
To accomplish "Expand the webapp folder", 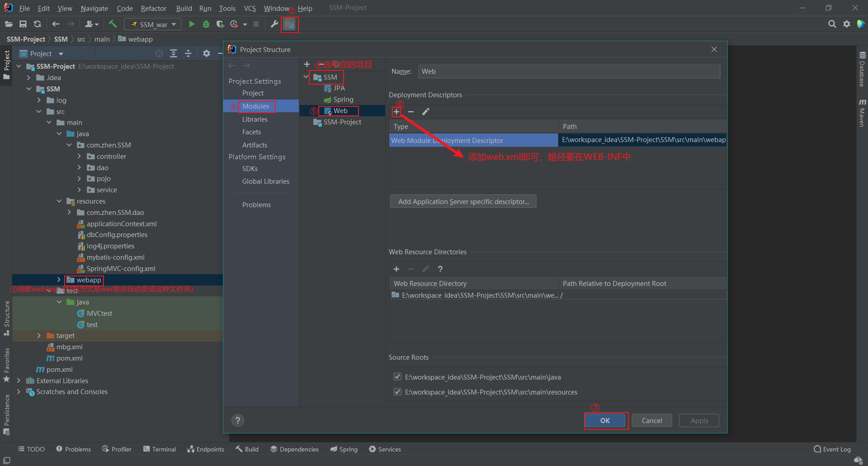I will pyautogui.click(x=59, y=280).
